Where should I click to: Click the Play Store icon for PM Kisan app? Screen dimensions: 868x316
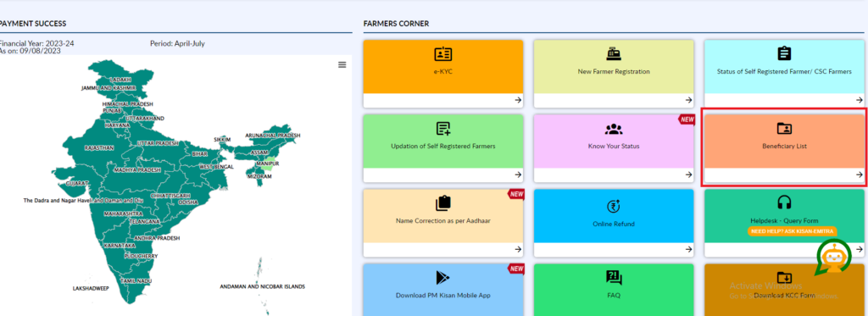pyautogui.click(x=442, y=278)
